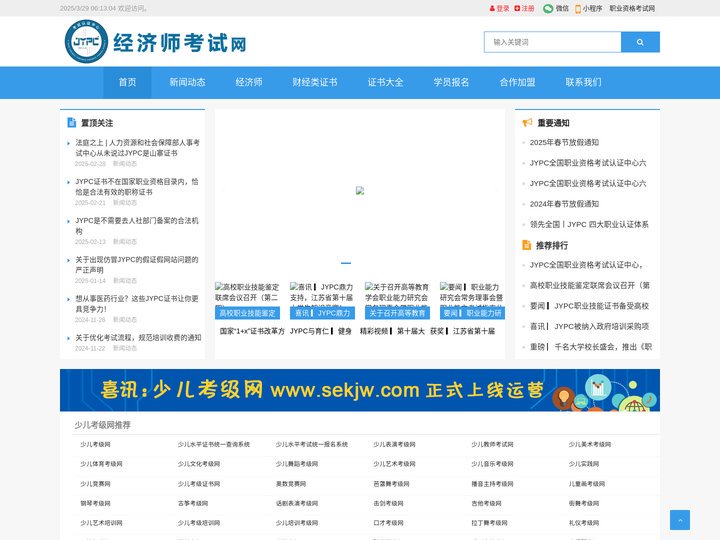Open the 职业资格考试网 top link

pyautogui.click(x=632, y=8)
